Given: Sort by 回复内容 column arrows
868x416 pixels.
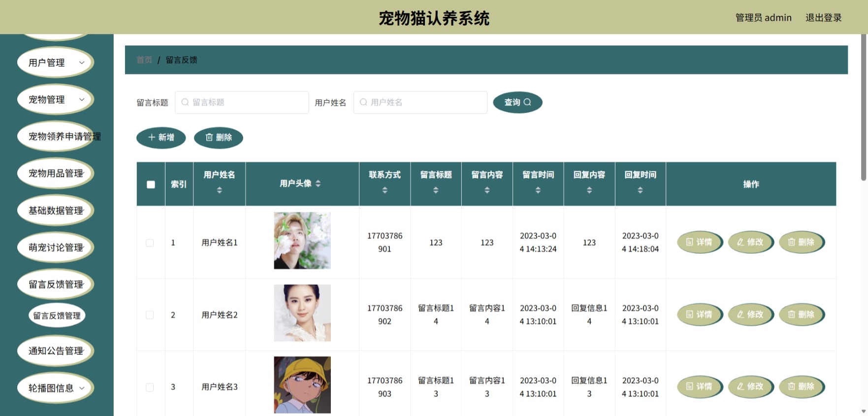Looking at the screenshot, I should [x=589, y=190].
